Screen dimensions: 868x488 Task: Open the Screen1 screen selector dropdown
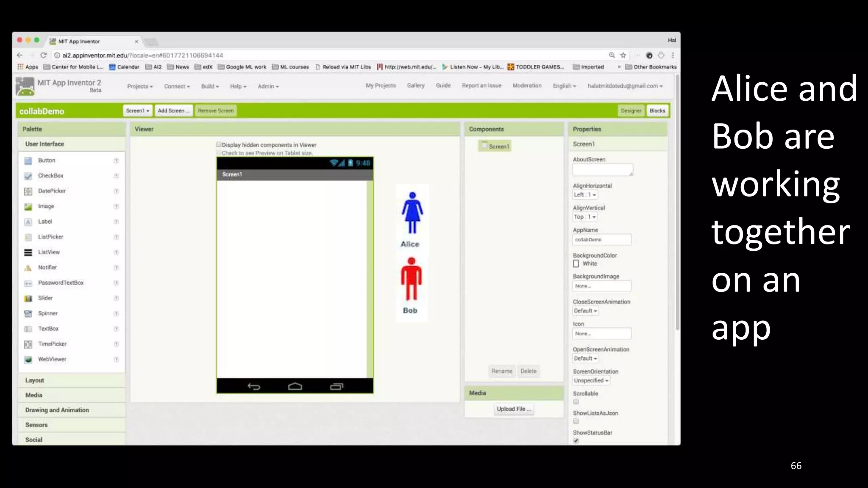pyautogui.click(x=138, y=111)
